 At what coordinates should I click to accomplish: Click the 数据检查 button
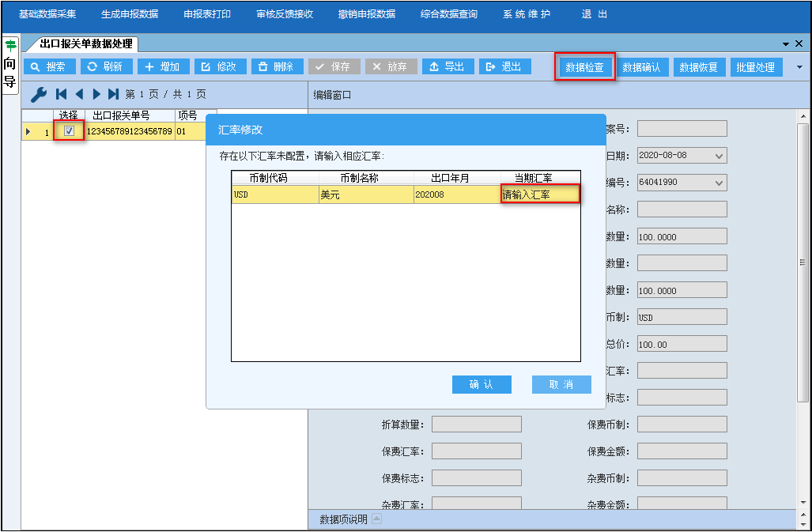click(585, 68)
